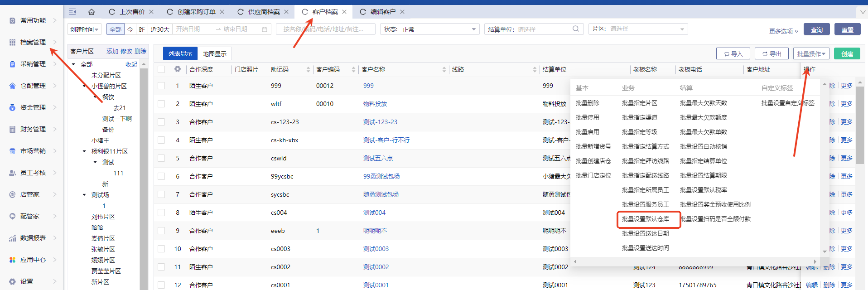The image size is (868, 290).
Task: Open the column settings gear icon
Action: coord(178,69)
